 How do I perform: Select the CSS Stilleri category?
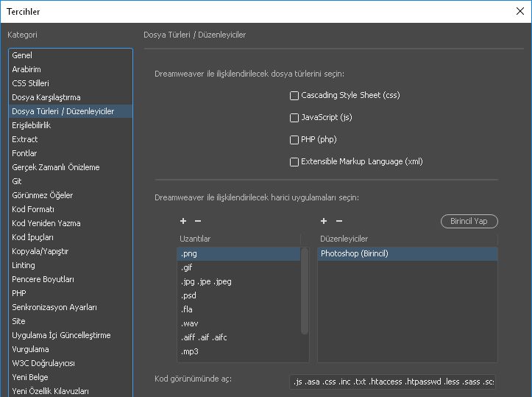30,83
